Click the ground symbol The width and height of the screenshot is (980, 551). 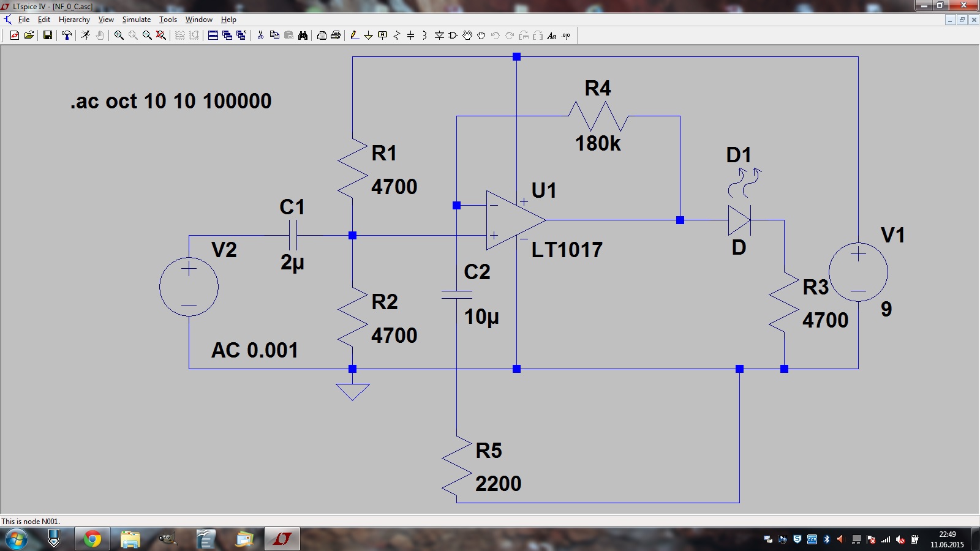coord(352,392)
